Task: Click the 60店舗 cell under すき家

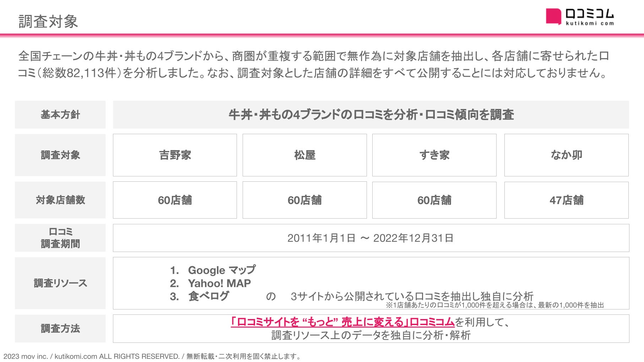Action: pos(434,200)
